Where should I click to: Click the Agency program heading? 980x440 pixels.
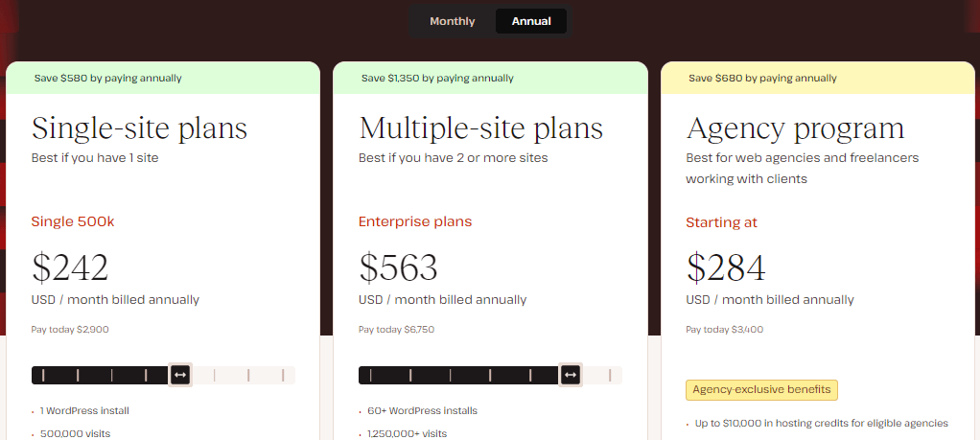(x=795, y=128)
